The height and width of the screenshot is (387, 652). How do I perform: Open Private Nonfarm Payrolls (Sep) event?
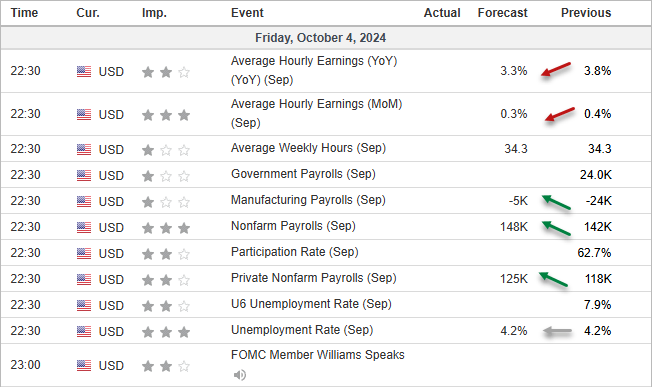(314, 278)
